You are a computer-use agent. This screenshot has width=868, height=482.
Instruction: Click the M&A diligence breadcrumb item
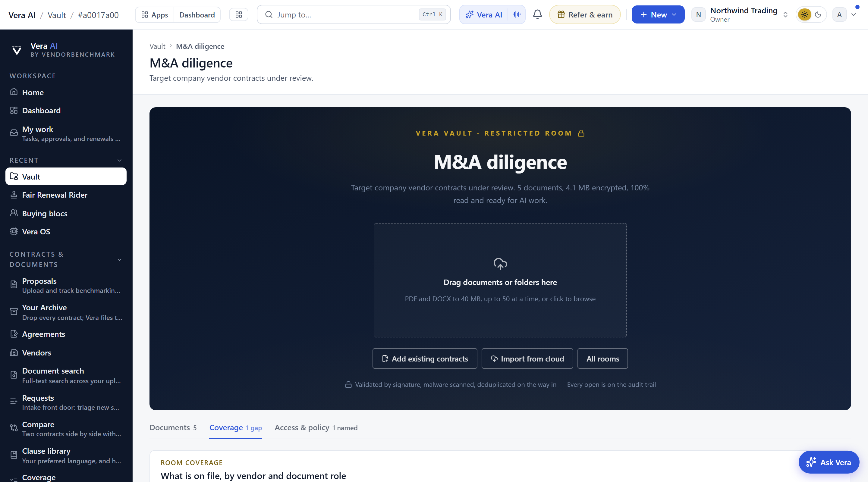point(200,46)
